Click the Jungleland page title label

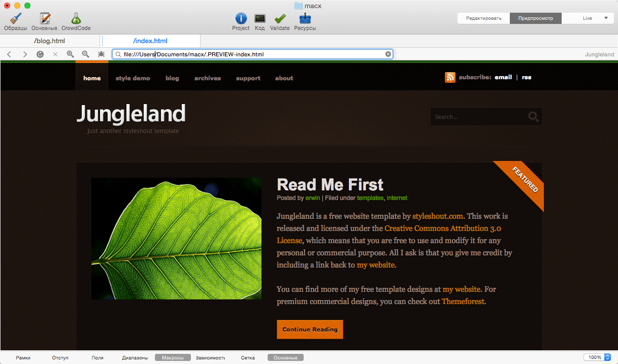[599, 54]
